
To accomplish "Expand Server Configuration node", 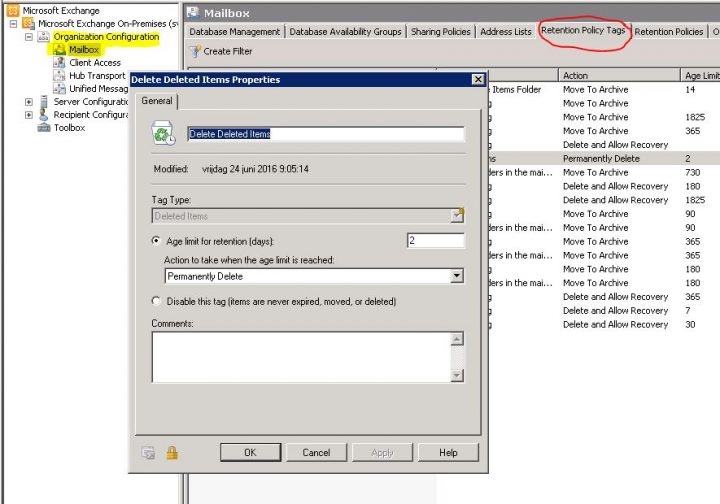I will pyautogui.click(x=29, y=102).
